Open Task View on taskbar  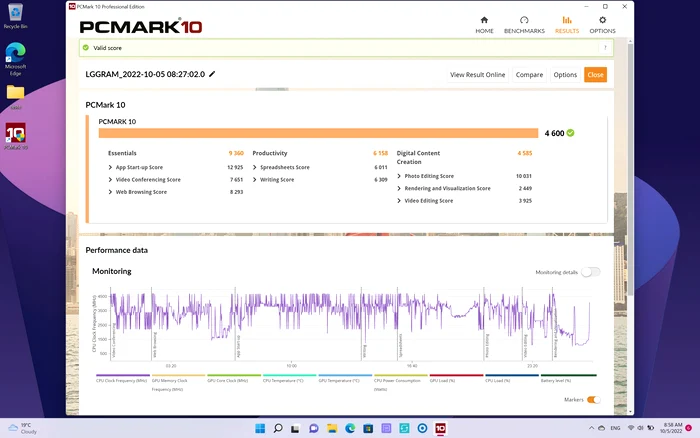[295, 429]
